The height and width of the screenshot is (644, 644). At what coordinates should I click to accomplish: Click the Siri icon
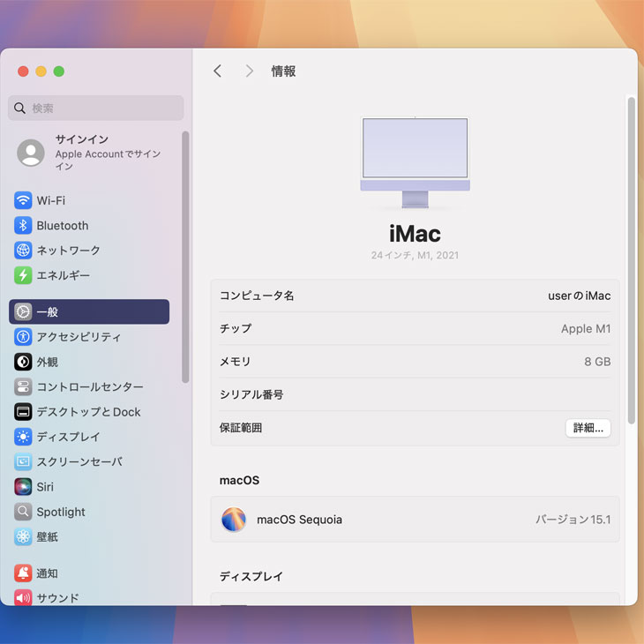[23, 487]
